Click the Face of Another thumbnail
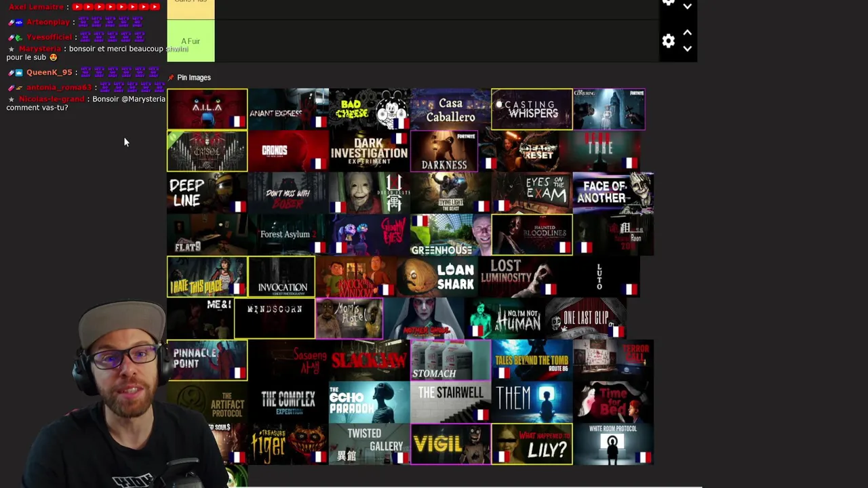 pyautogui.click(x=614, y=192)
